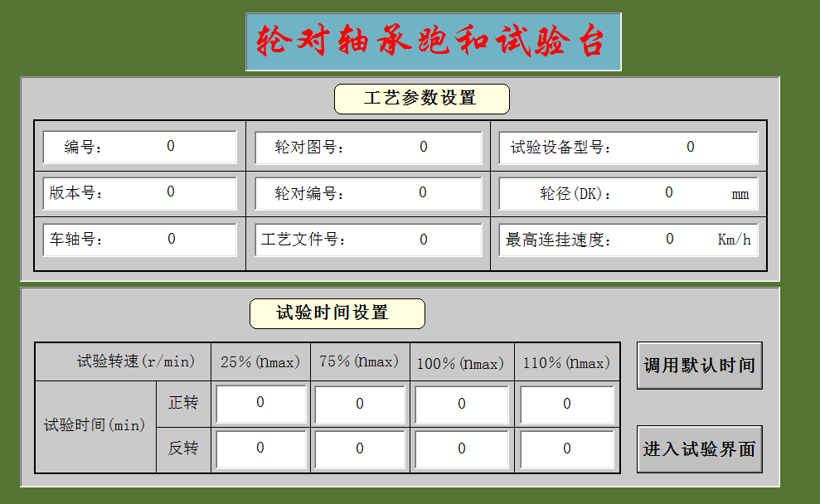
Task: Focus the 试验设备型号 input field
Action: click(690, 148)
